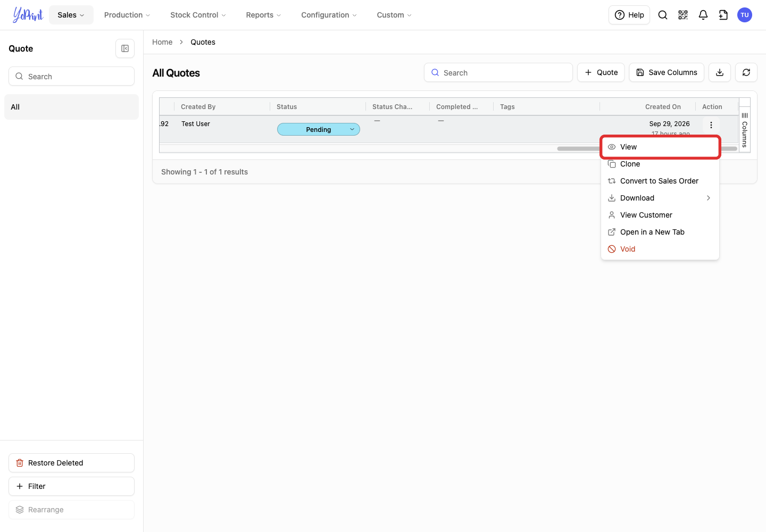
Task: Click the table's horizontal scrollbar
Action: (647, 149)
